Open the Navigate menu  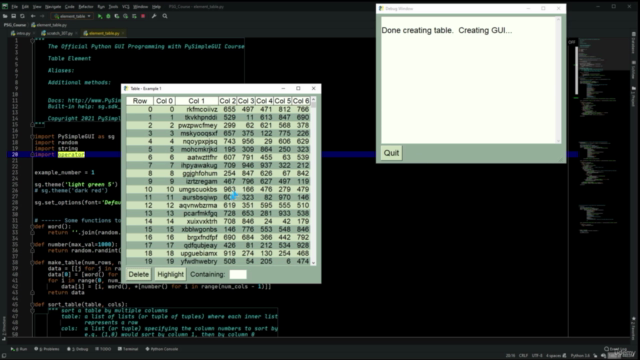[x=53, y=7]
